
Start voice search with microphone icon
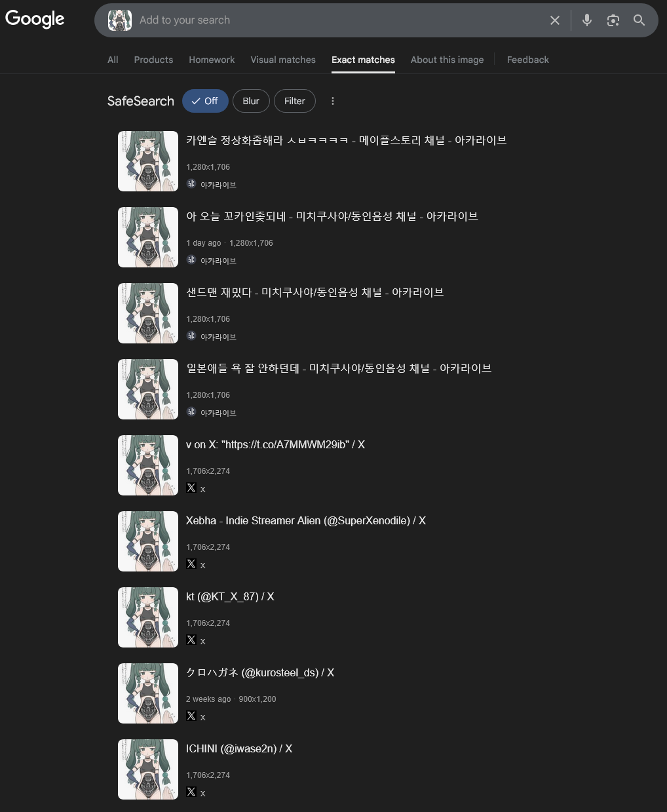click(587, 20)
